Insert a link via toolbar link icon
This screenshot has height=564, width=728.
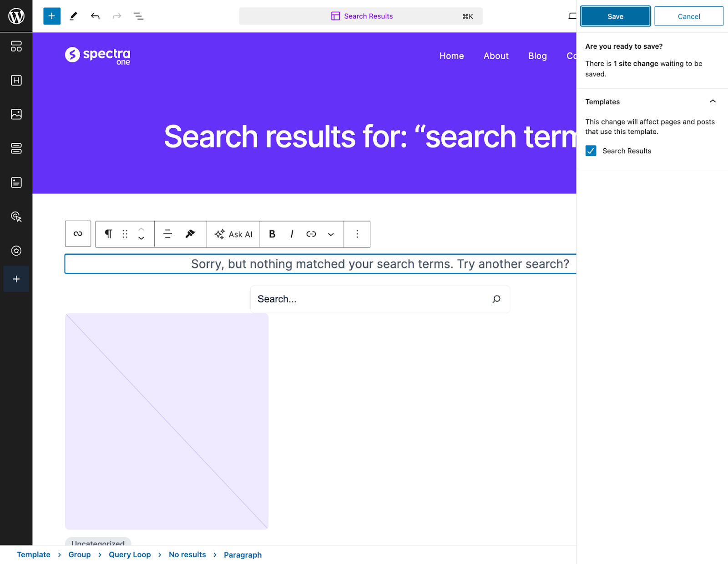click(x=311, y=234)
